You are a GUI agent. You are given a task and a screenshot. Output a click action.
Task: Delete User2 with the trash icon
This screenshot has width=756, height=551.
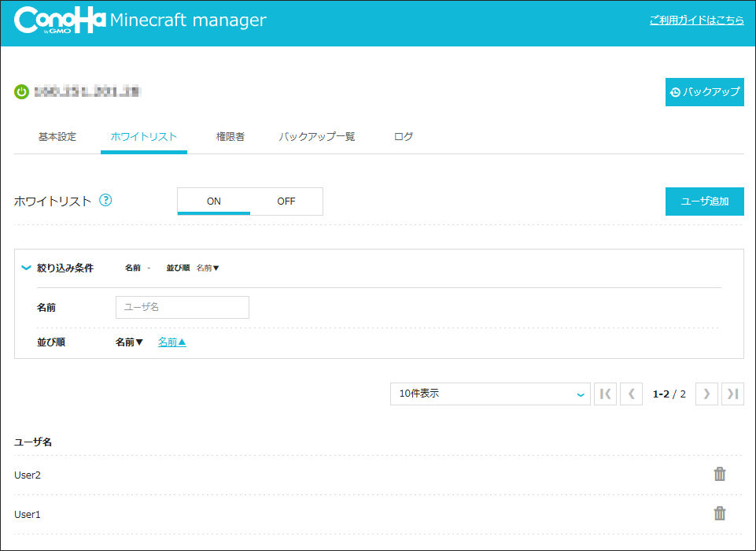719,474
